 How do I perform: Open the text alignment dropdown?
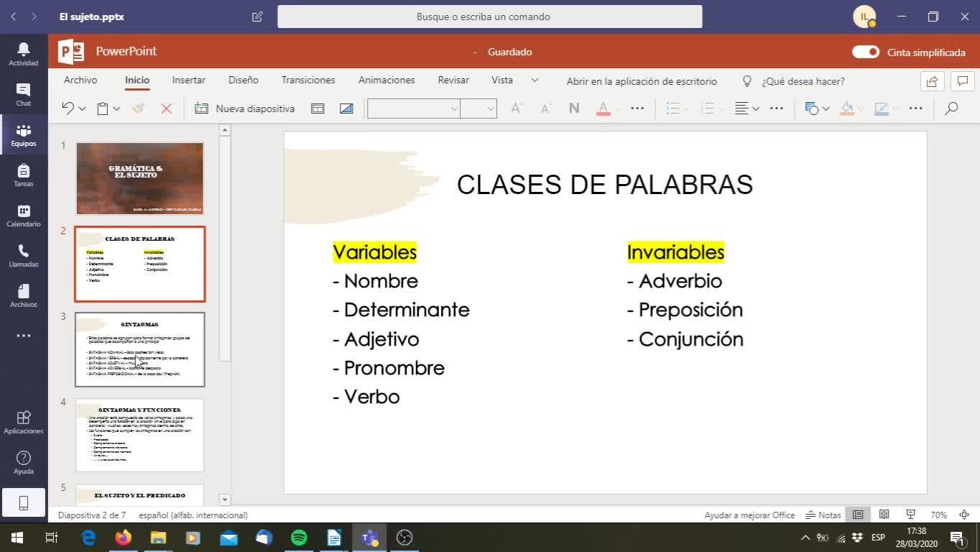click(747, 109)
